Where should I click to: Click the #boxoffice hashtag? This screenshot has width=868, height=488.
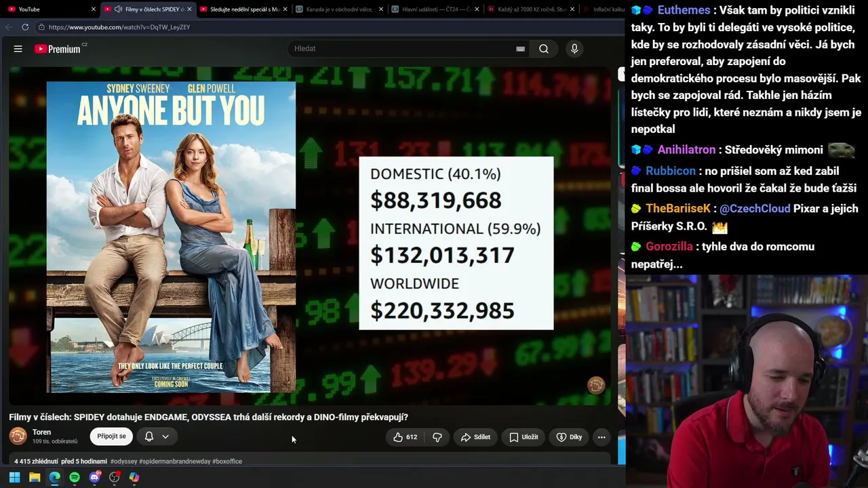(227, 462)
